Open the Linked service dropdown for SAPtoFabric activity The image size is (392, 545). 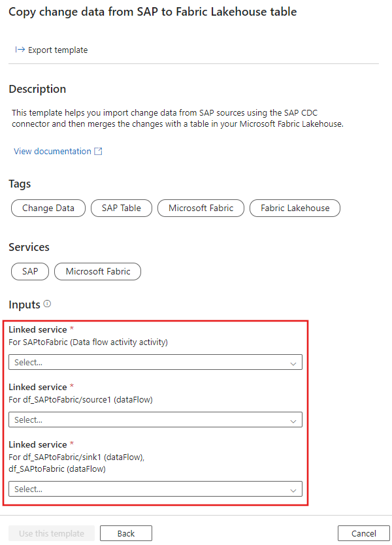(x=155, y=362)
